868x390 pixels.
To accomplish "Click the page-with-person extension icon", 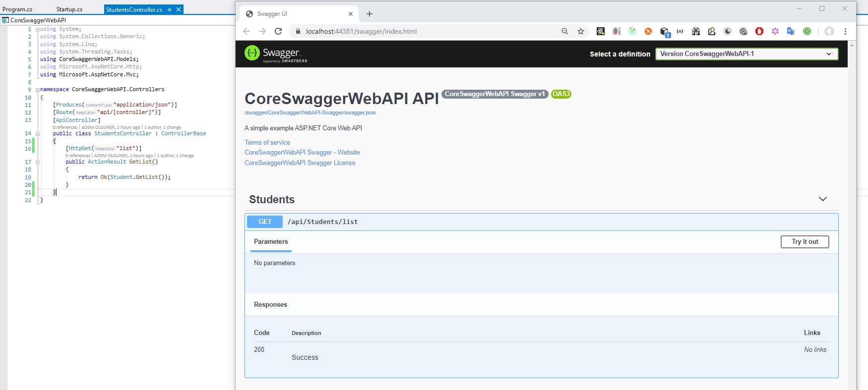I will (712, 31).
